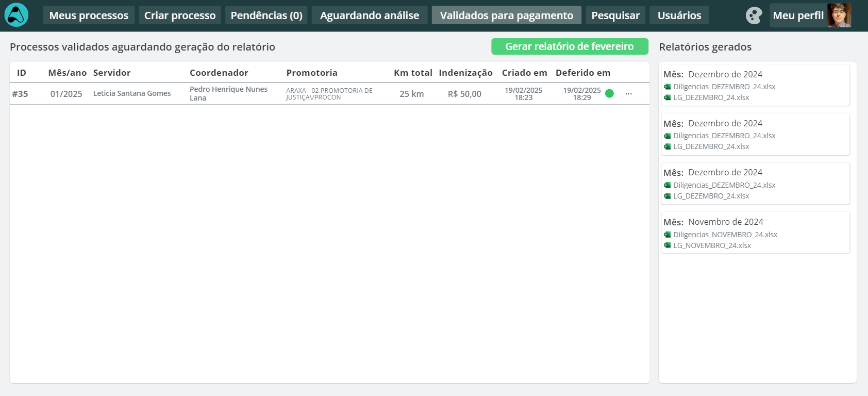868x396 pixels.
Task: Click the Deferido em column header
Action: 583,73
